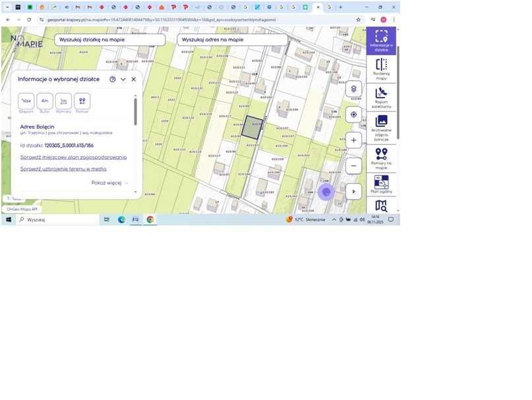
Task: Open Task View on taskbar
Action: 107,219
